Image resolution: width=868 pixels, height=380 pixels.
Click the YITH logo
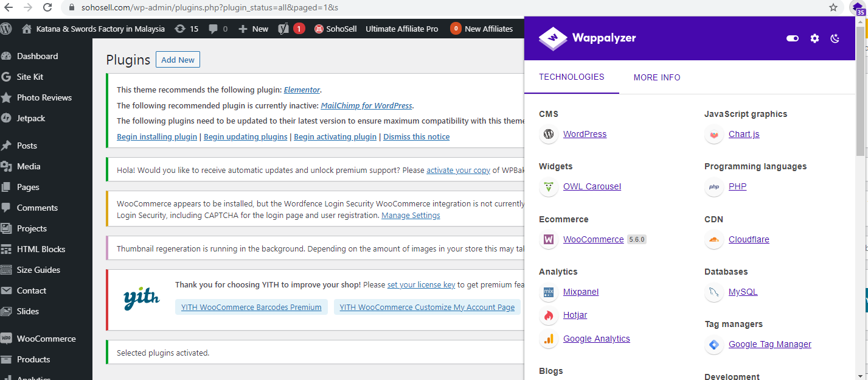tap(141, 298)
